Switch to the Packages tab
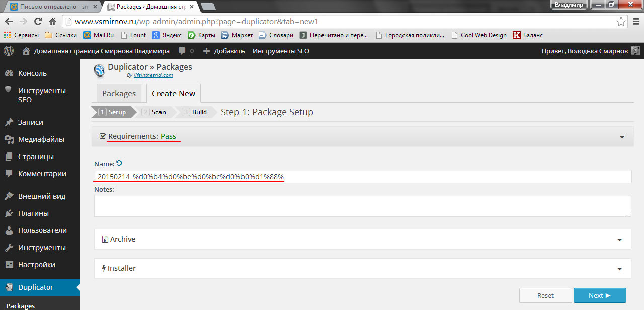 coord(119,93)
